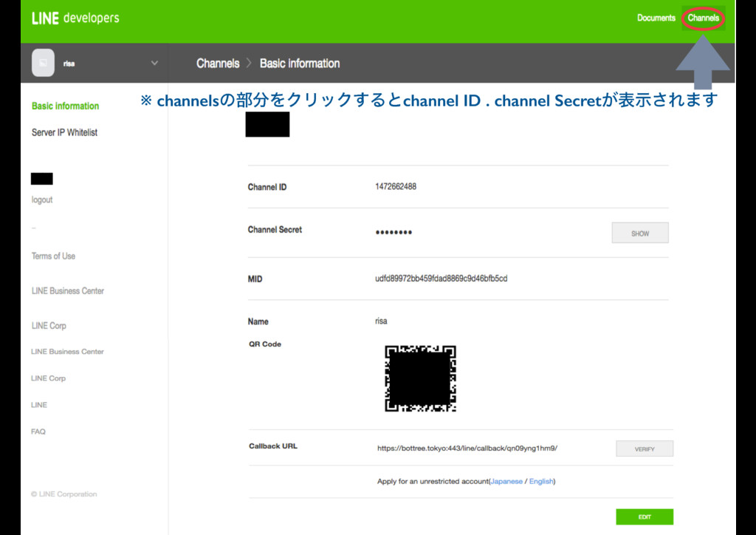Open second LINE Corp sidebar link
This screenshot has width=756, height=535.
coord(48,378)
